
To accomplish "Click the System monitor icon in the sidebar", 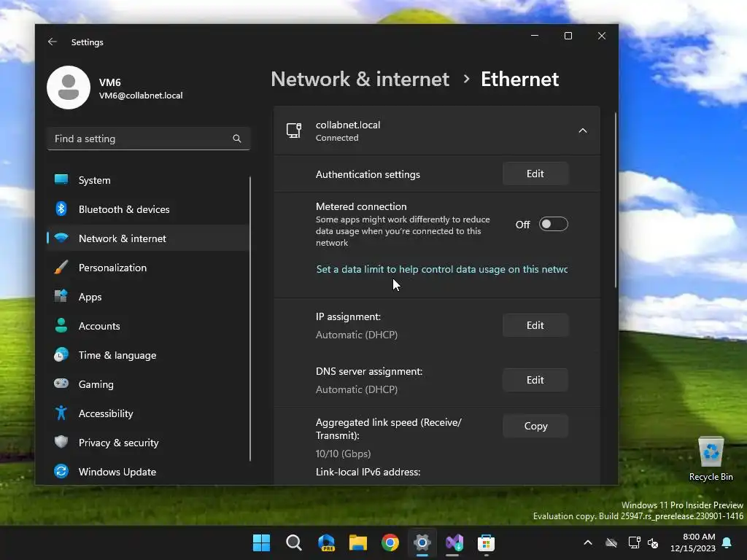I will (61, 179).
